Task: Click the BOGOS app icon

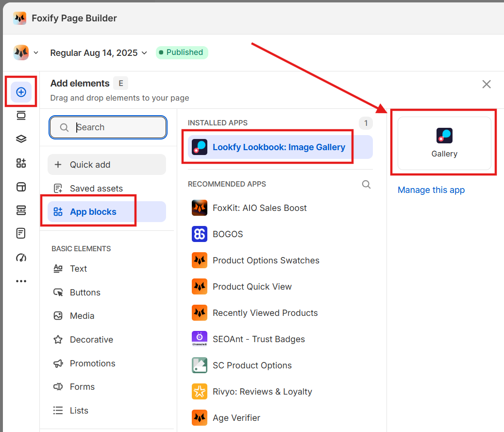Action: (200, 234)
